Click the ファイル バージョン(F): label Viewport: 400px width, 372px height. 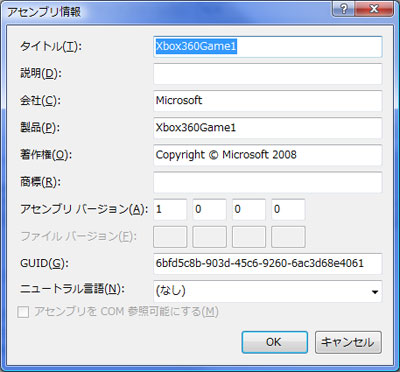(78, 237)
